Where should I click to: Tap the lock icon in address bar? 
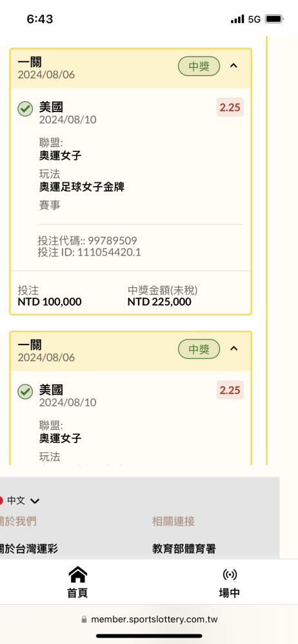tap(84, 620)
